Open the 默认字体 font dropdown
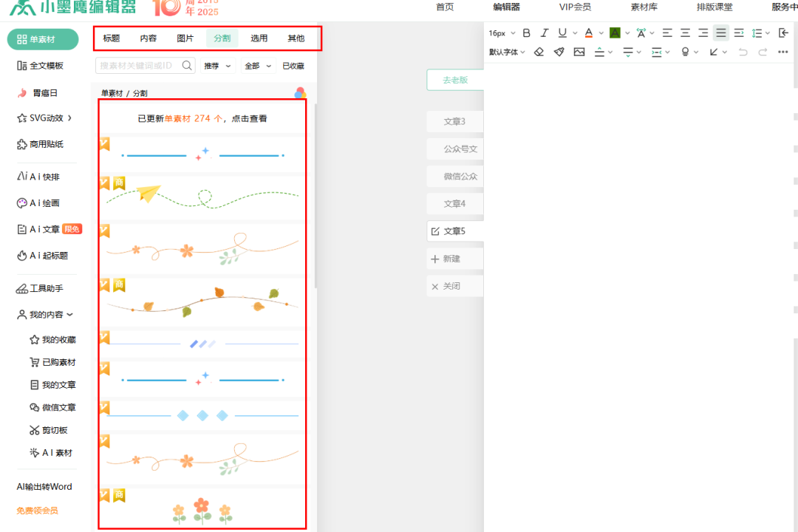The height and width of the screenshot is (532, 798). 507,52
